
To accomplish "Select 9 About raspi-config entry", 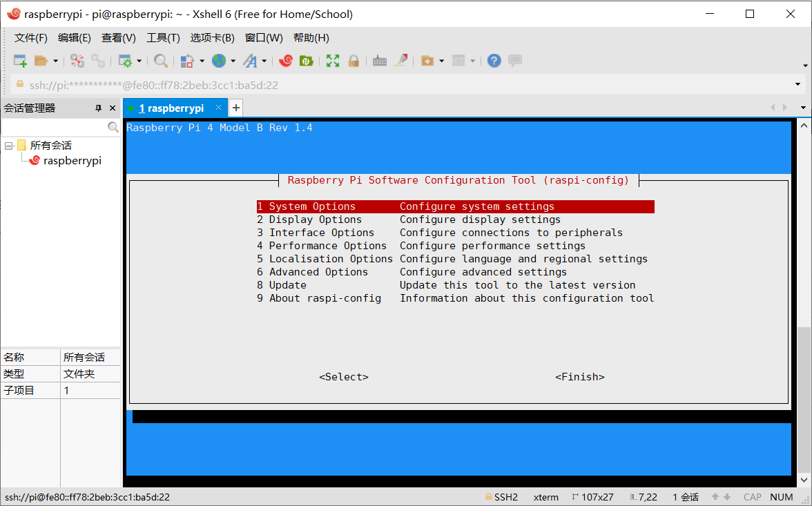I will pos(456,298).
